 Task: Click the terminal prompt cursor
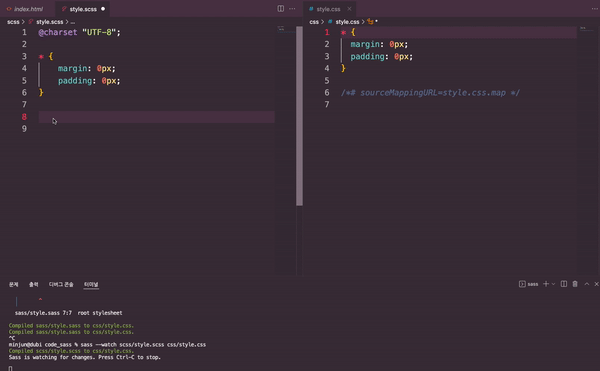(10, 368)
